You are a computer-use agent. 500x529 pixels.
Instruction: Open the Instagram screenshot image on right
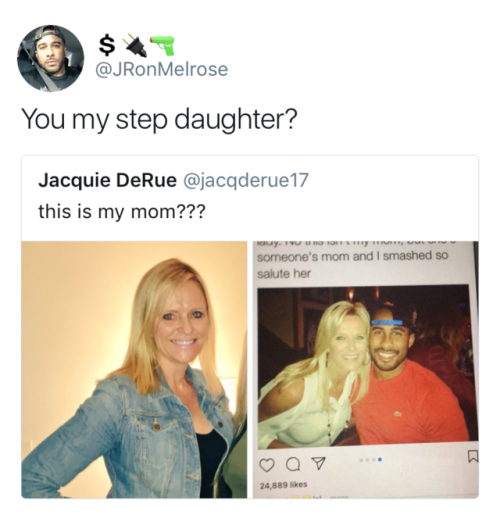365,369
